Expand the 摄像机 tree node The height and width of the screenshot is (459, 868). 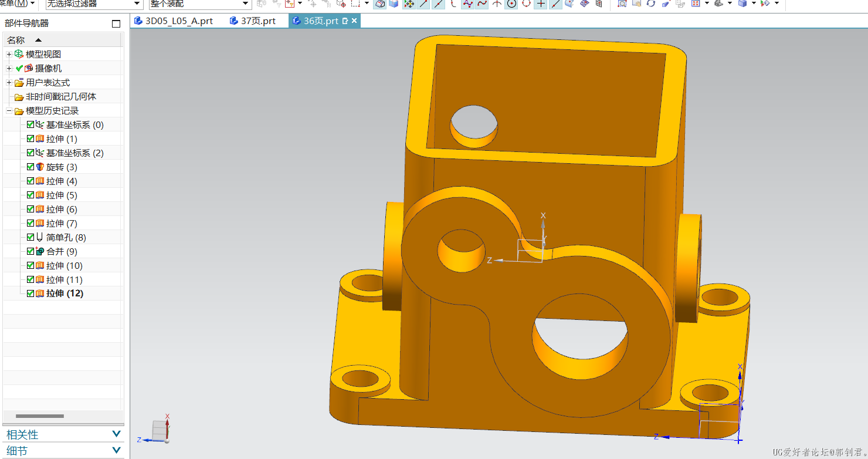[9, 68]
